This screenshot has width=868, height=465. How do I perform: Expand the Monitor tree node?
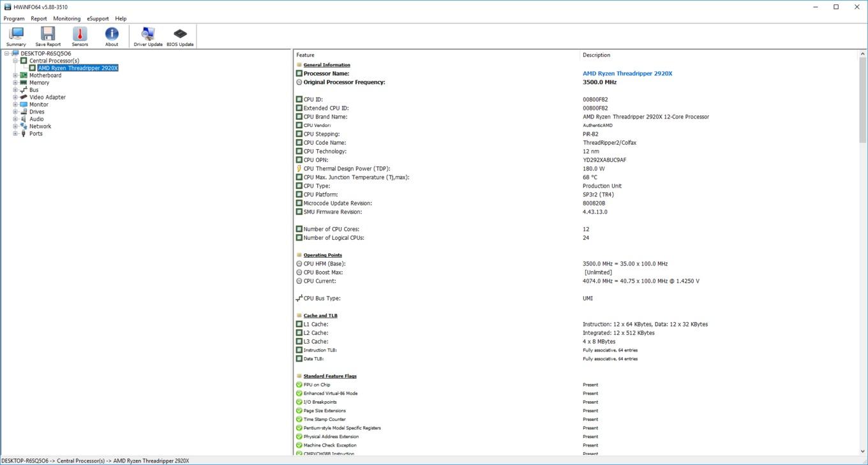tap(15, 105)
